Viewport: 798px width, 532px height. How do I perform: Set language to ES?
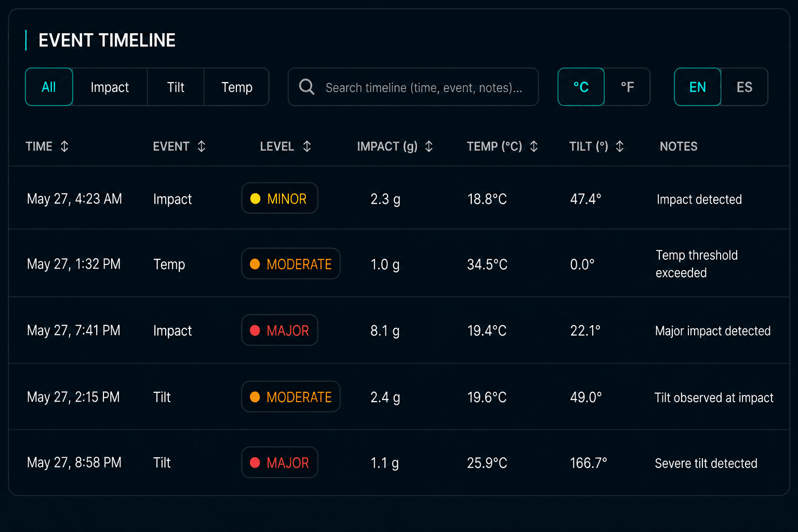(744, 87)
